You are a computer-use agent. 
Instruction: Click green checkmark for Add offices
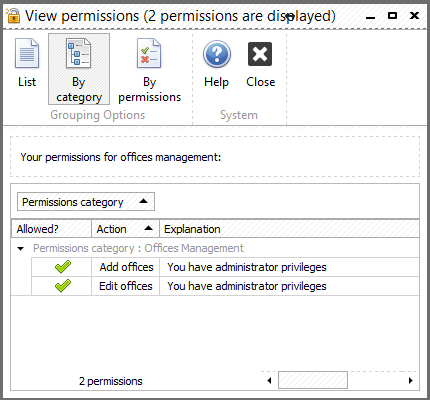(x=63, y=267)
